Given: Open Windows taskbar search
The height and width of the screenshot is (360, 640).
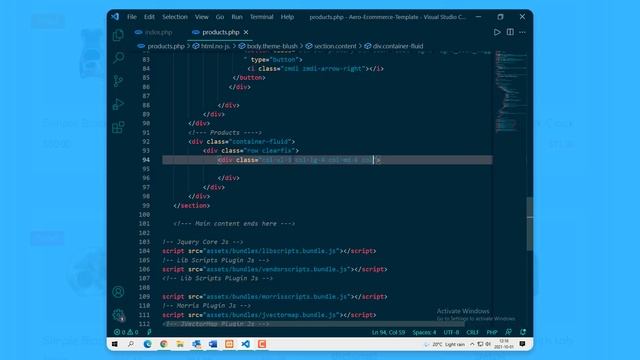Looking at the screenshot, I should [131, 344].
